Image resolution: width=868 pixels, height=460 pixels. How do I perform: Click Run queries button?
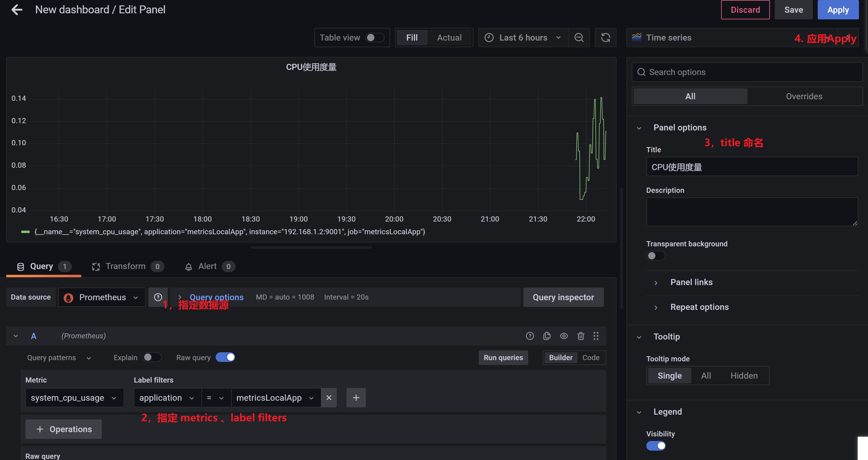[x=503, y=358]
